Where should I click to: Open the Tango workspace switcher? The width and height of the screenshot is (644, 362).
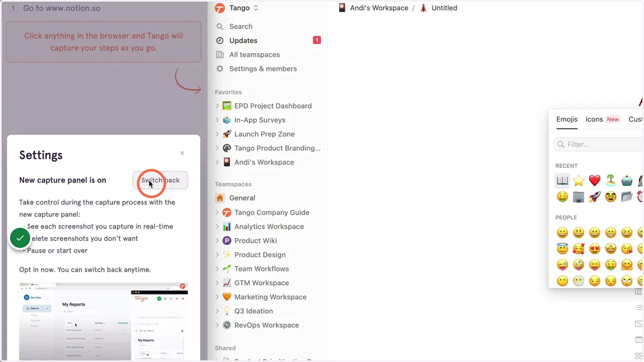pos(237,8)
